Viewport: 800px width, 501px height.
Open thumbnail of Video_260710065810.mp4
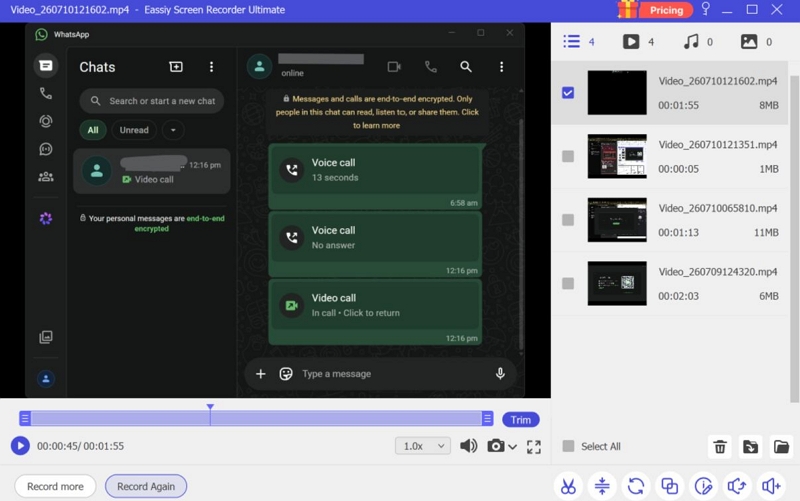[x=617, y=220]
